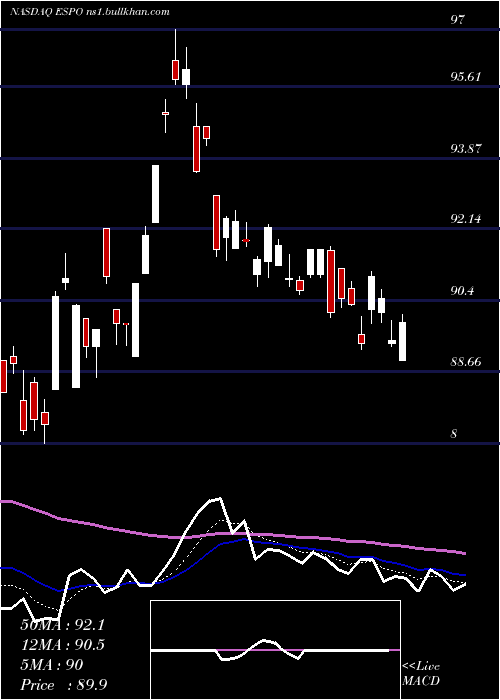Select the 97 price axis label

[458, 20]
